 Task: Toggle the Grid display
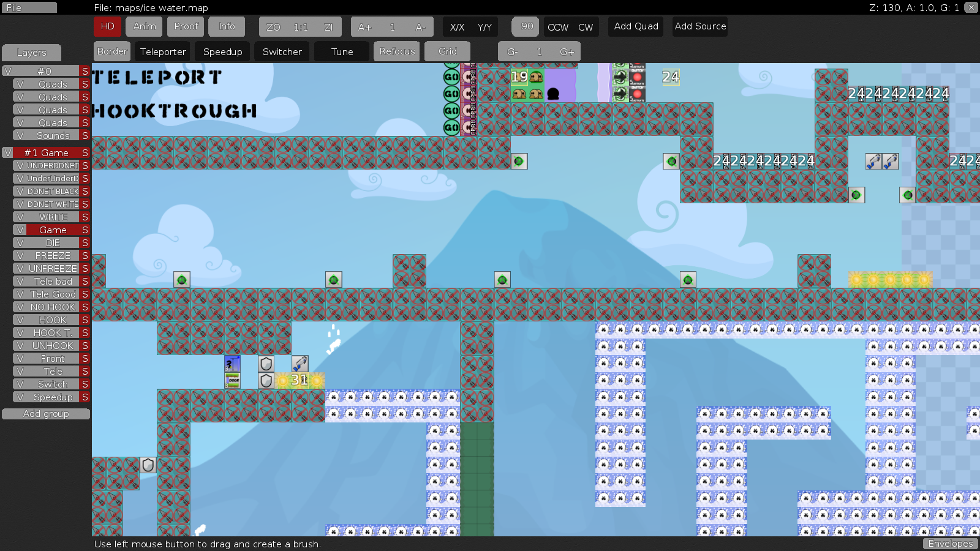point(448,51)
